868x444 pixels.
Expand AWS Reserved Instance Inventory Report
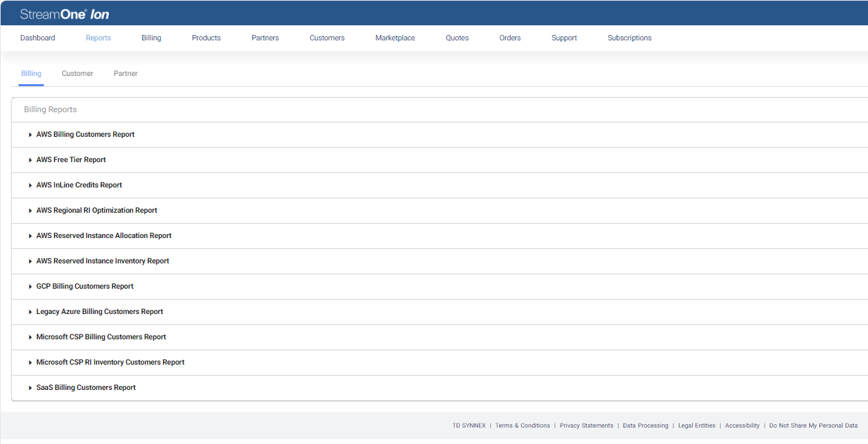[x=102, y=261]
